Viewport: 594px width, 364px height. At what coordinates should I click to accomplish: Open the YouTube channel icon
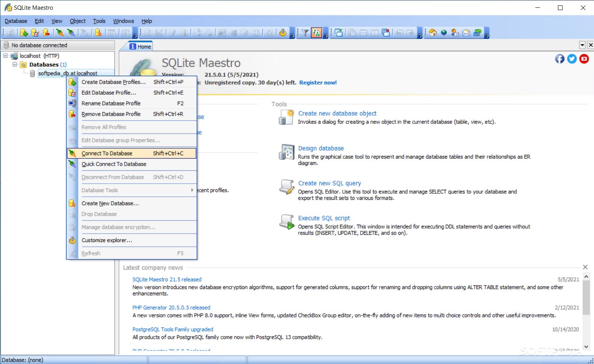pos(584,59)
